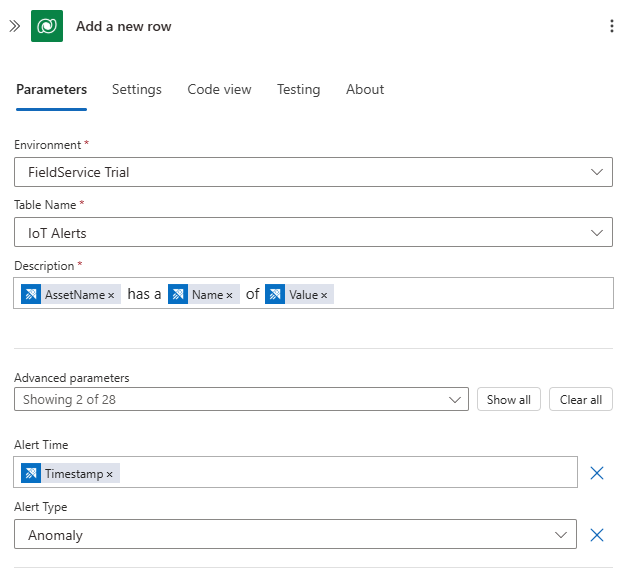
Task: Click the Timestamp dynamic content token
Action: pos(73,474)
